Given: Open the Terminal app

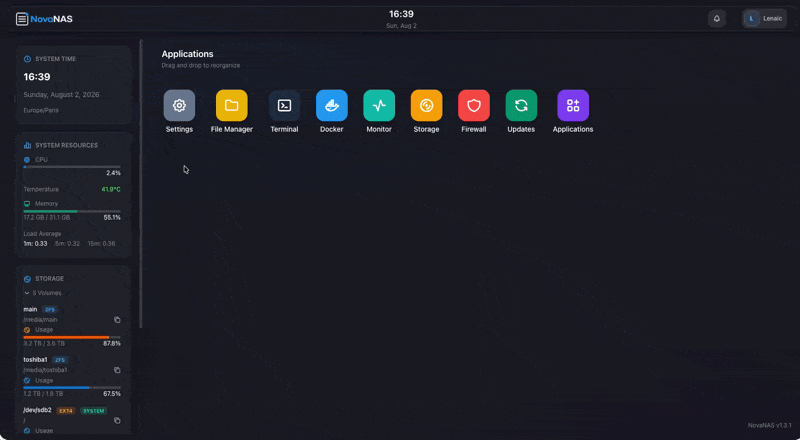Looking at the screenshot, I should coord(284,106).
